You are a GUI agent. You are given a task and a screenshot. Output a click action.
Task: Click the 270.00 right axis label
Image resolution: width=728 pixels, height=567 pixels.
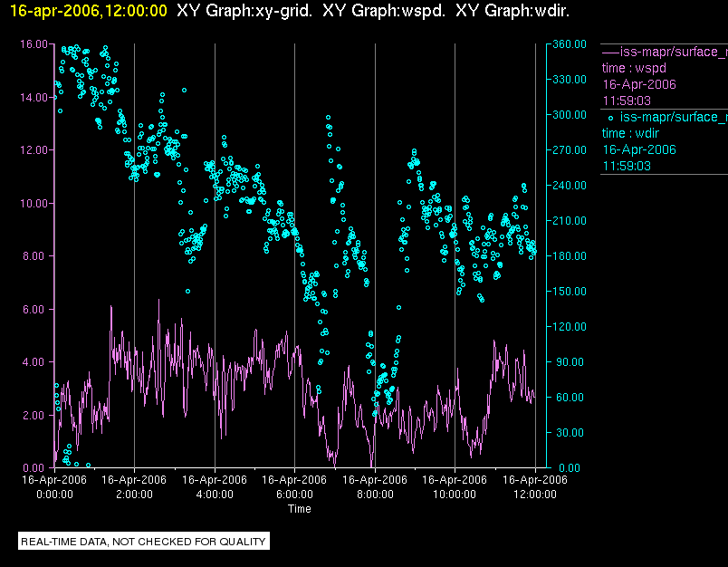click(570, 150)
